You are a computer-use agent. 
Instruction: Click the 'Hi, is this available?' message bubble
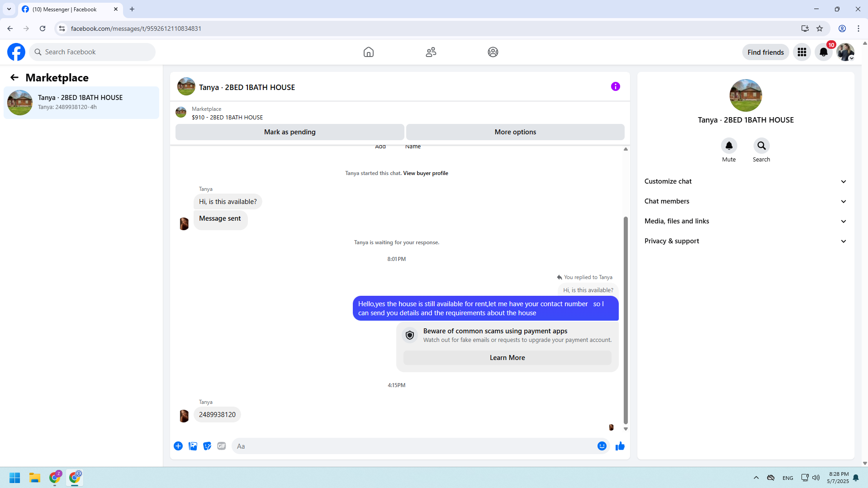228,202
